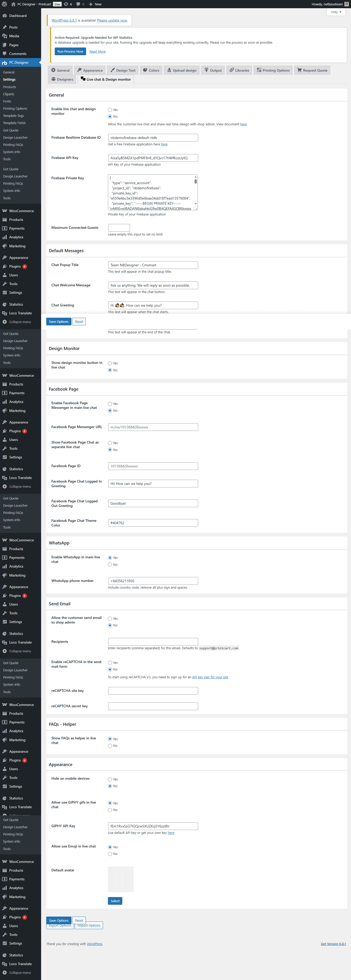Open Dashboard from the sidebar
This screenshot has height=980, width=351.
pyautogui.click(x=18, y=16)
